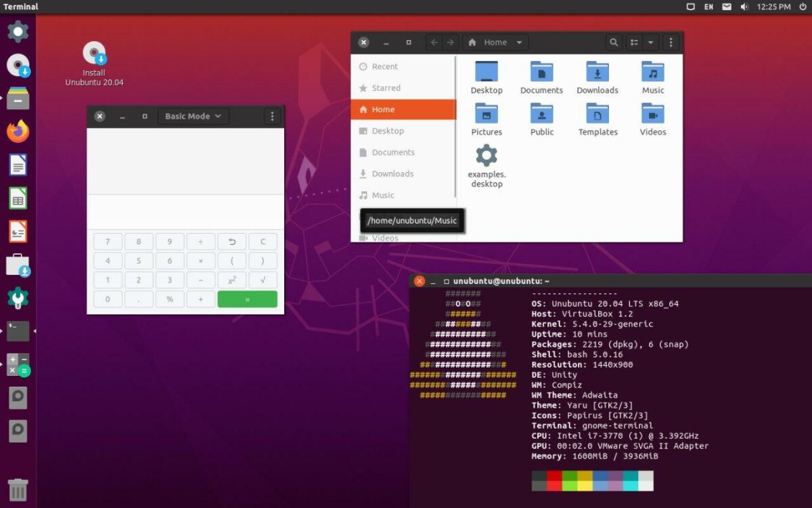Open the view options dropdown beside list view
812x508 pixels.
click(x=652, y=42)
